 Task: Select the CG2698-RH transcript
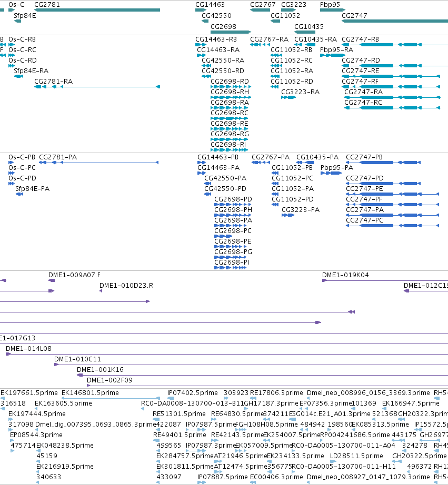coord(231,97)
